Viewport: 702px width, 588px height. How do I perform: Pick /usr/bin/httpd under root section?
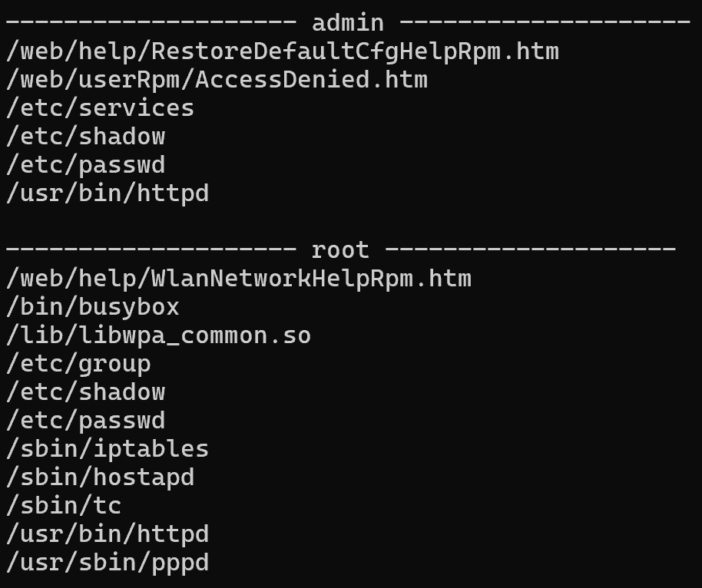click(108, 533)
